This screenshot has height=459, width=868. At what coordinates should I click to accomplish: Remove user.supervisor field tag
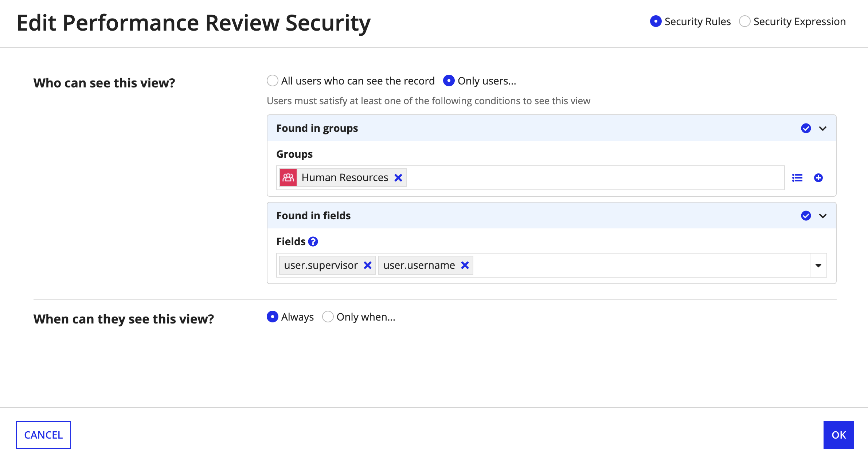coord(367,264)
